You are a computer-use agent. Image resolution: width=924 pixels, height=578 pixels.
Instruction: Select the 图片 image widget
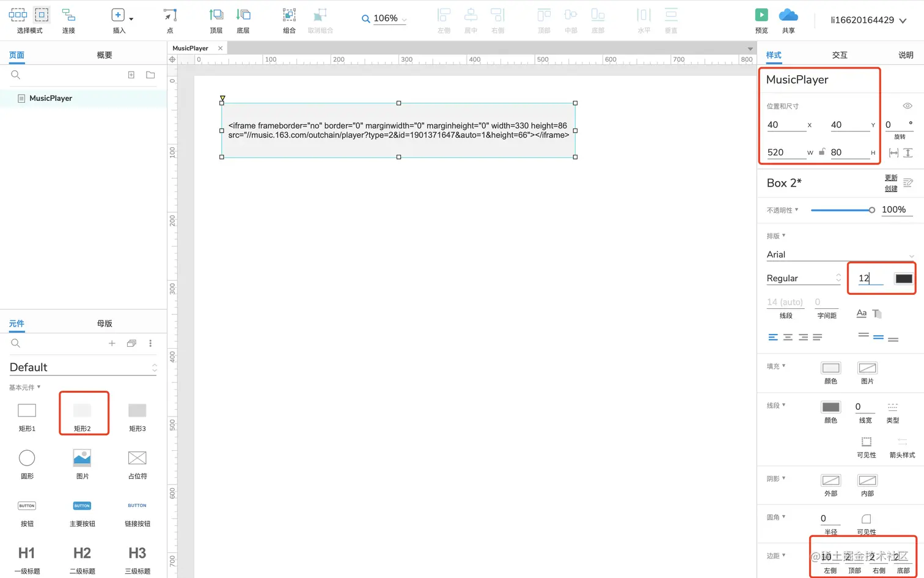(82, 464)
